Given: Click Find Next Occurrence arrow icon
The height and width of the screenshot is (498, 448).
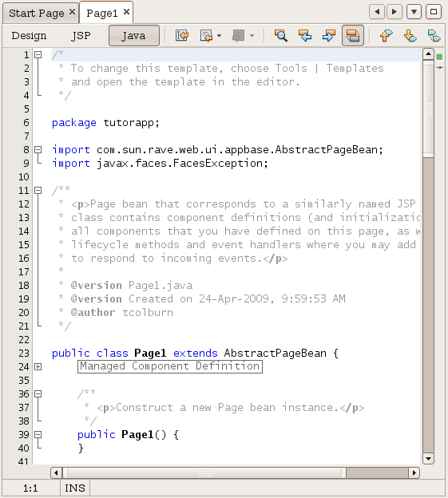Looking at the screenshot, I should [x=329, y=36].
